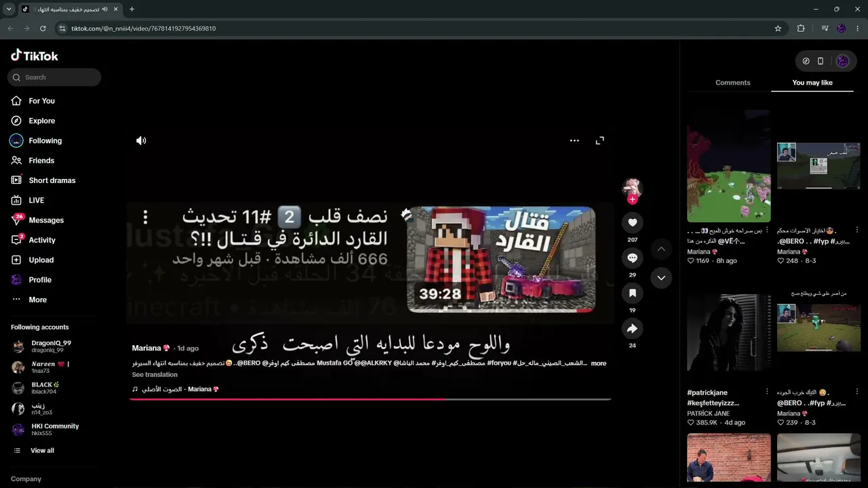The image size is (868, 488).
Task: View site information in address bar
Action: pyautogui.click(x=62, y=28)
